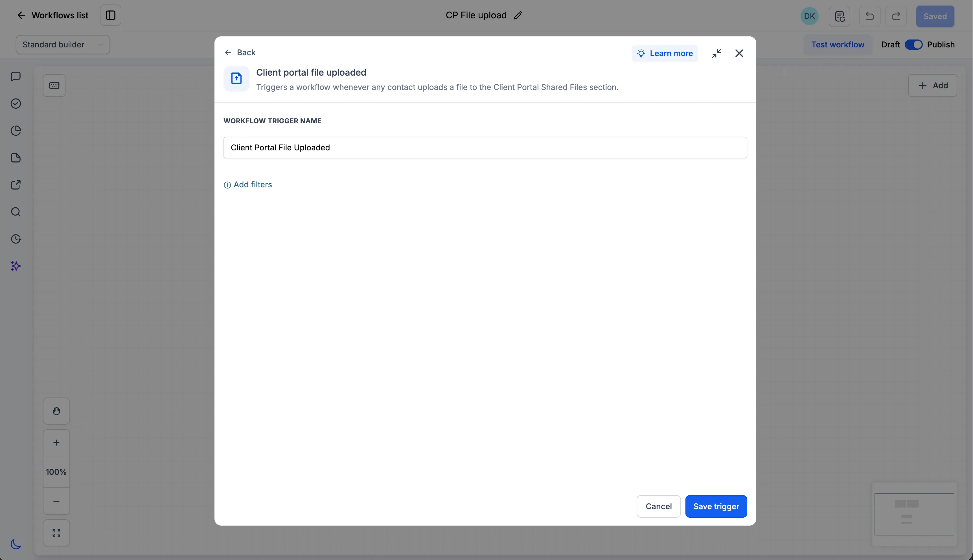973x560 pixels.
Task: Toggle the Draft/Publish switch
Action: pos(913,45)
